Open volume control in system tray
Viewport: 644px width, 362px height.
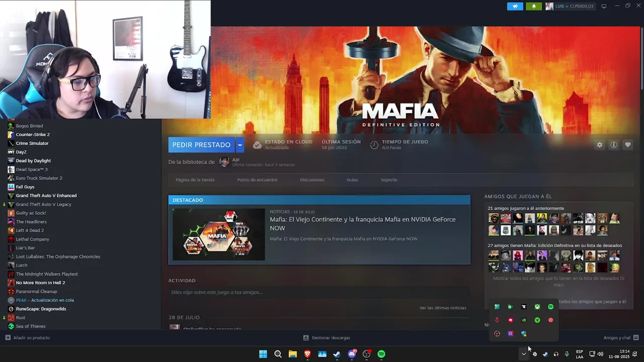[x=600, y=354]
